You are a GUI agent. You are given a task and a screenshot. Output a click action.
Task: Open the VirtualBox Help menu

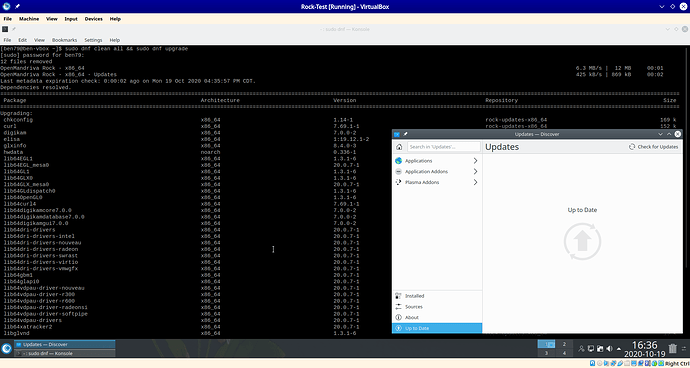click(115, 19)
